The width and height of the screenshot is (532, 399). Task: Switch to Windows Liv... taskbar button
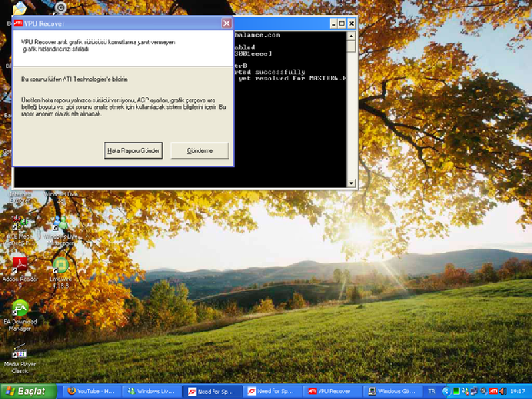(x=151, y=391)
